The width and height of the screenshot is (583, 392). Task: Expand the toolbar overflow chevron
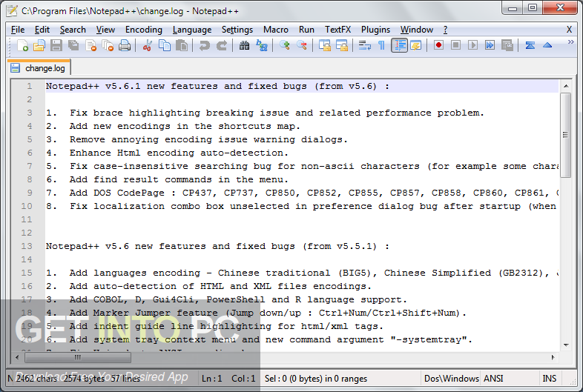[x=570, y=42]
